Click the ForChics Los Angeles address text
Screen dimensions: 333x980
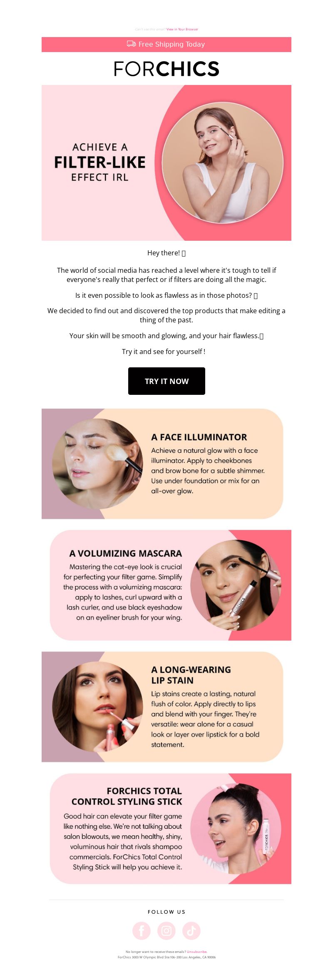[x=166, y=957]
